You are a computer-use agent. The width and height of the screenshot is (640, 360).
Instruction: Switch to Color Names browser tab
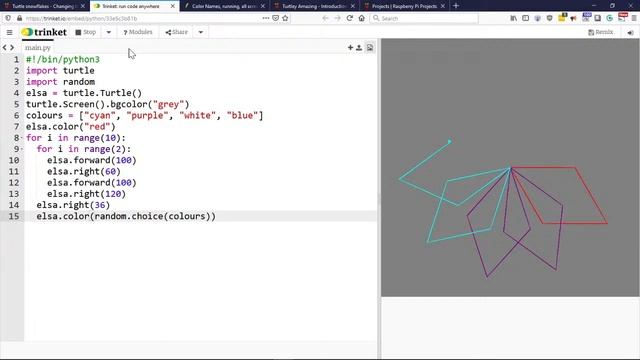tap(224, 6)
